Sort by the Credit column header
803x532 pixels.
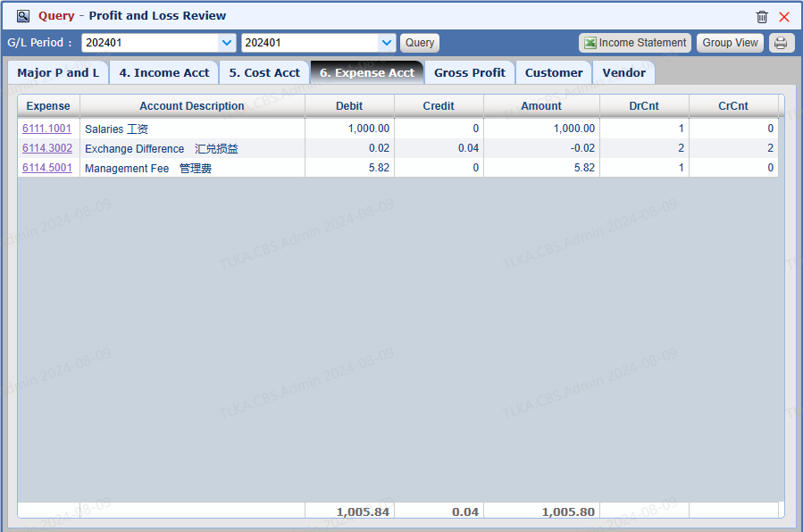click(439, 106)
